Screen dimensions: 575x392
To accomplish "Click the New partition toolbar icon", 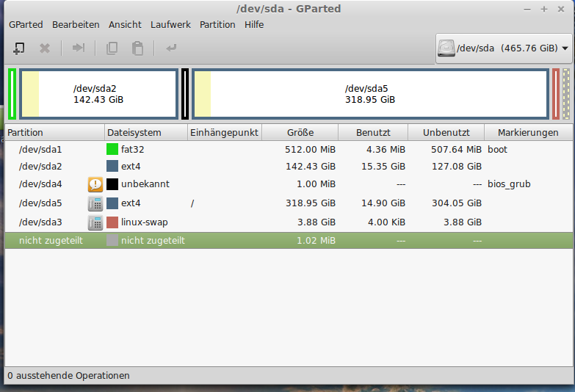I will pyautogui.click(x=18, y=48).
